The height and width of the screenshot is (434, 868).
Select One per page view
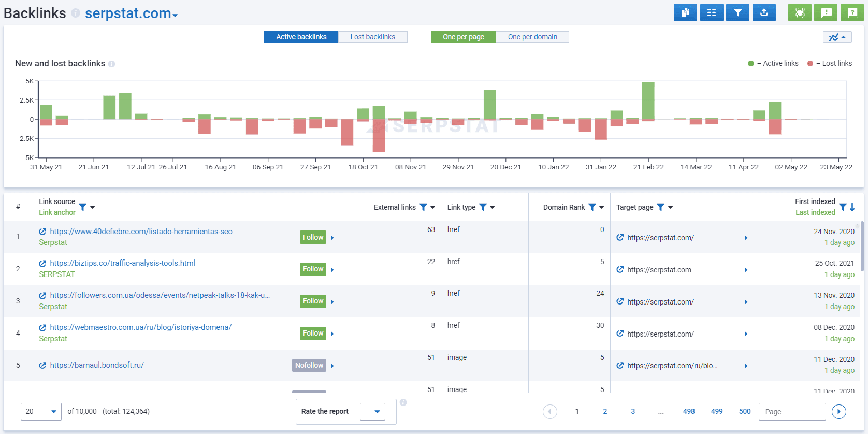pyautogui.click(x=464, y=37)
